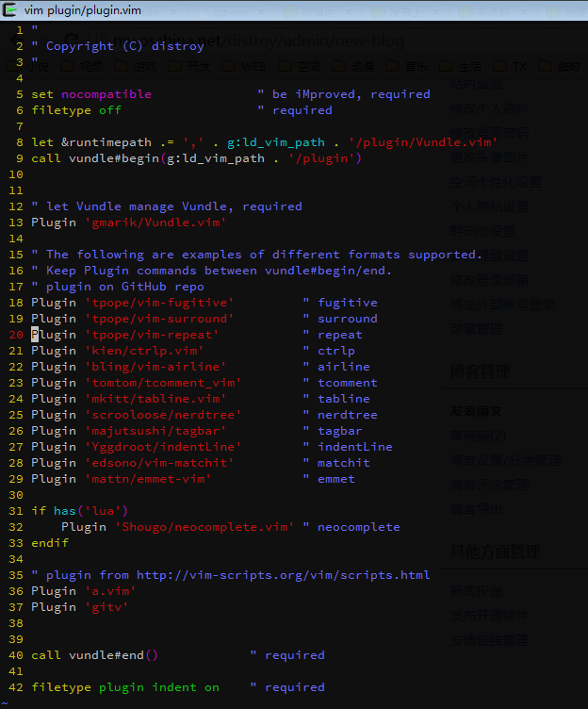
Task: Open the 动漫 bookmarks folder in the browser behind
Action: click(353, 66)
